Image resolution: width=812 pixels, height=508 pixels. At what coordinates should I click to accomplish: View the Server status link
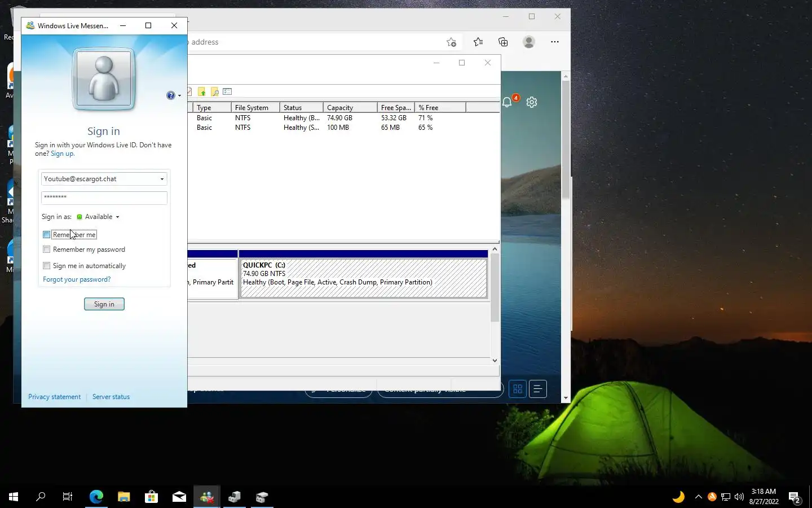pos(111,397)
